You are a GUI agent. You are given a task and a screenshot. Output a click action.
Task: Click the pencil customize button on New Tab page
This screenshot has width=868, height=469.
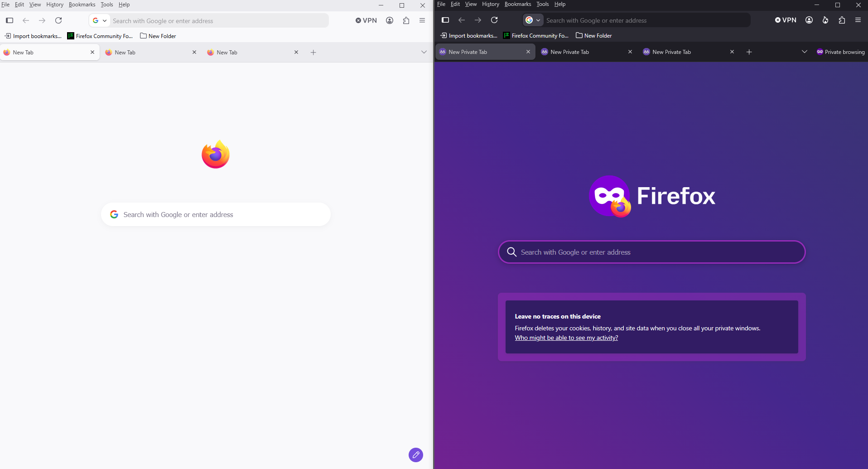tap(416, 455)
